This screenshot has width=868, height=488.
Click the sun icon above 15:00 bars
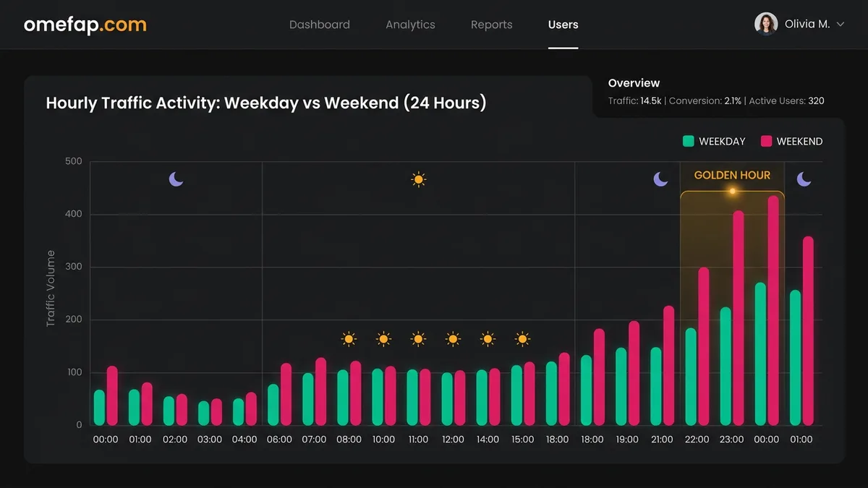[x=522, y=338]
